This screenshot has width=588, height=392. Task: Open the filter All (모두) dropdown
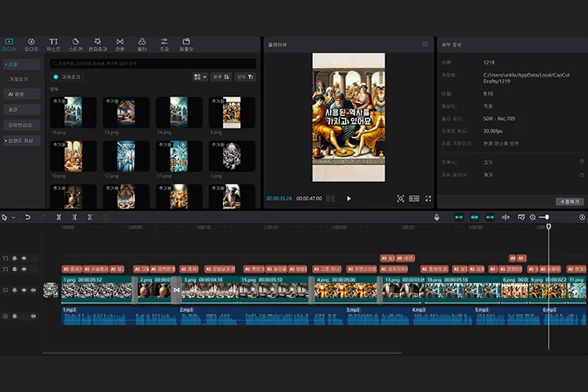245,77
